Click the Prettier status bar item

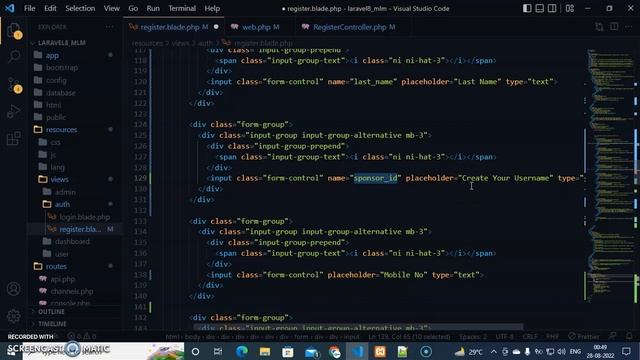click(584, 336)
